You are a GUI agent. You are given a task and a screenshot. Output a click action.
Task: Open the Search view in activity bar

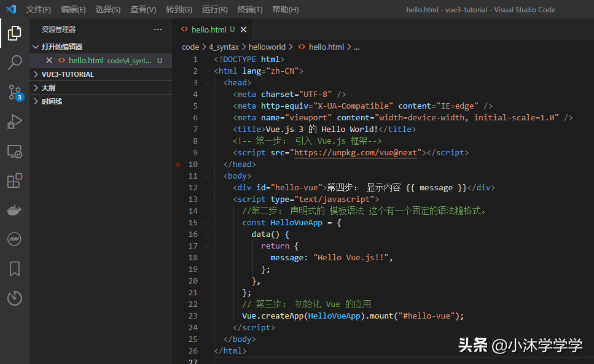[x=14, y=63]
